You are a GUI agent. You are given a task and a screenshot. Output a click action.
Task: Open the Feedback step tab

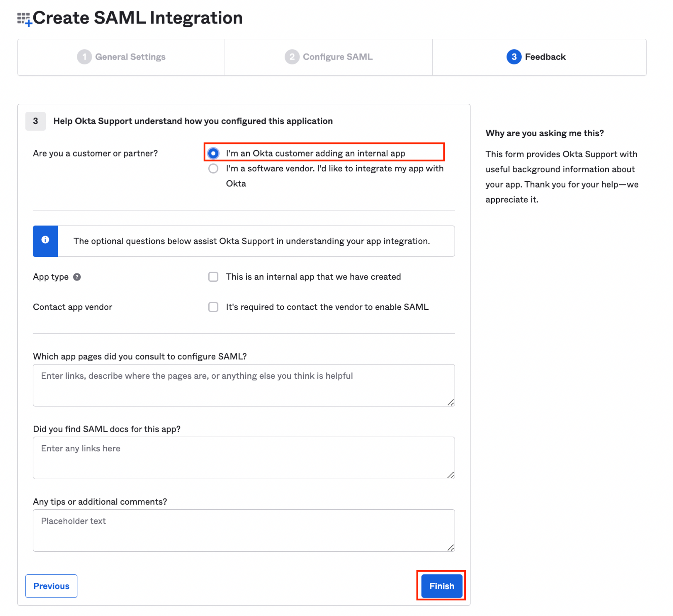tap(539, 57)
